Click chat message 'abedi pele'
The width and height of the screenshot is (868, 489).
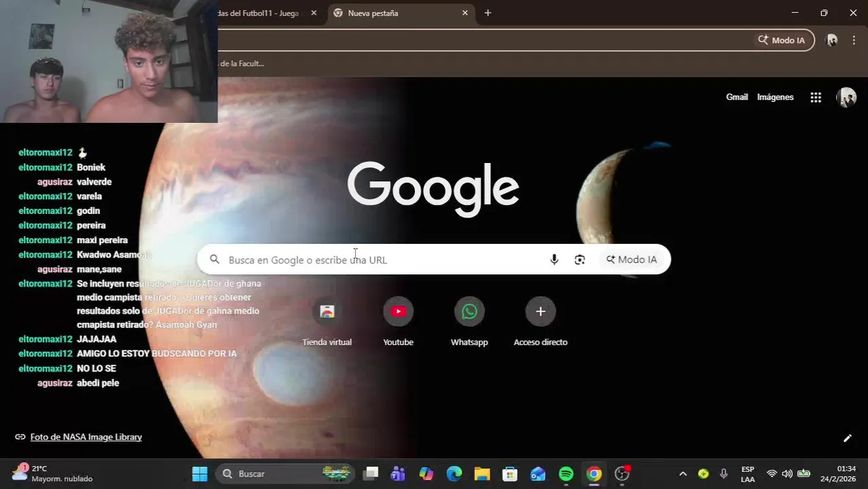[x=98, y=383]
